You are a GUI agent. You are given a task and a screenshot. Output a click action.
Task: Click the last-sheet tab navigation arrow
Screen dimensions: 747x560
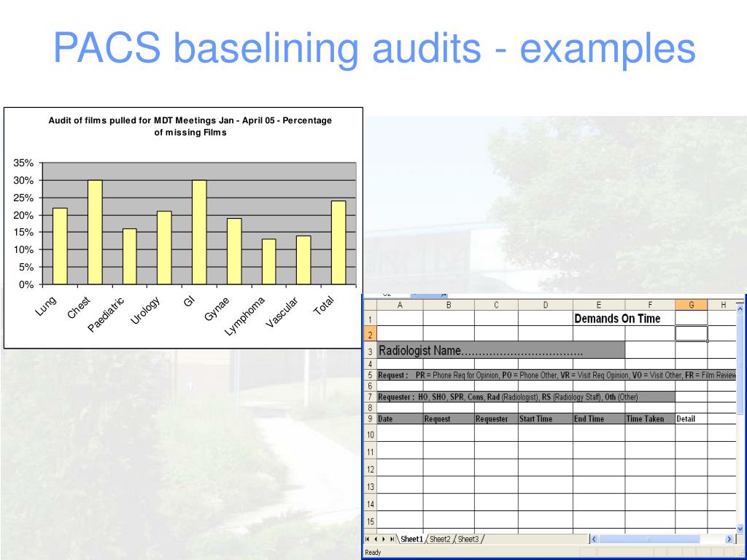pyautogui.click(x=392, y=539)
